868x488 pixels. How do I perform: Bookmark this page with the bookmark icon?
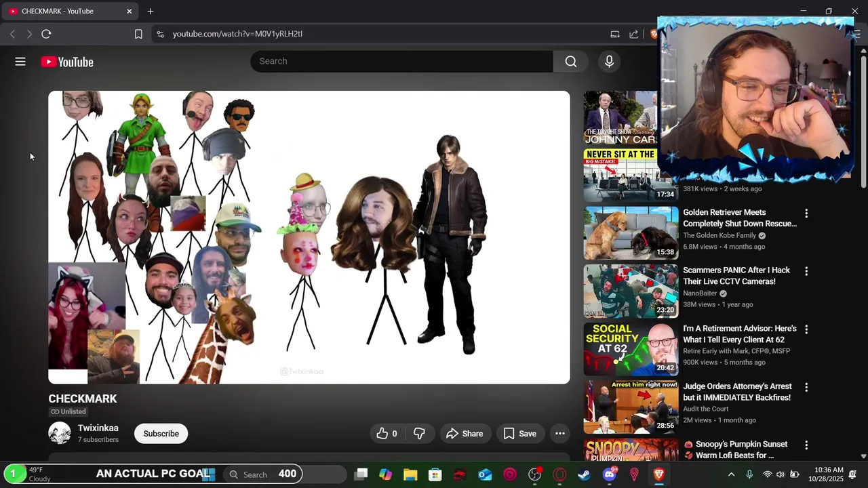[138, 34]
